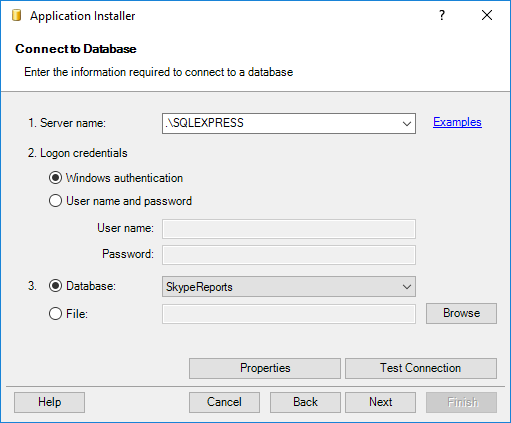Choose User name and password option

pos(55,201)
